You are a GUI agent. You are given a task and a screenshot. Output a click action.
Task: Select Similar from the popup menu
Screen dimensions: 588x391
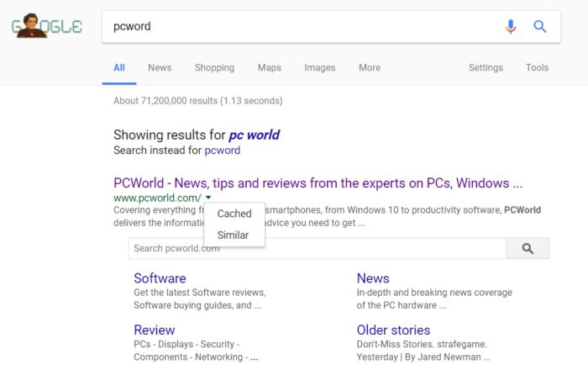coord(233,235)
